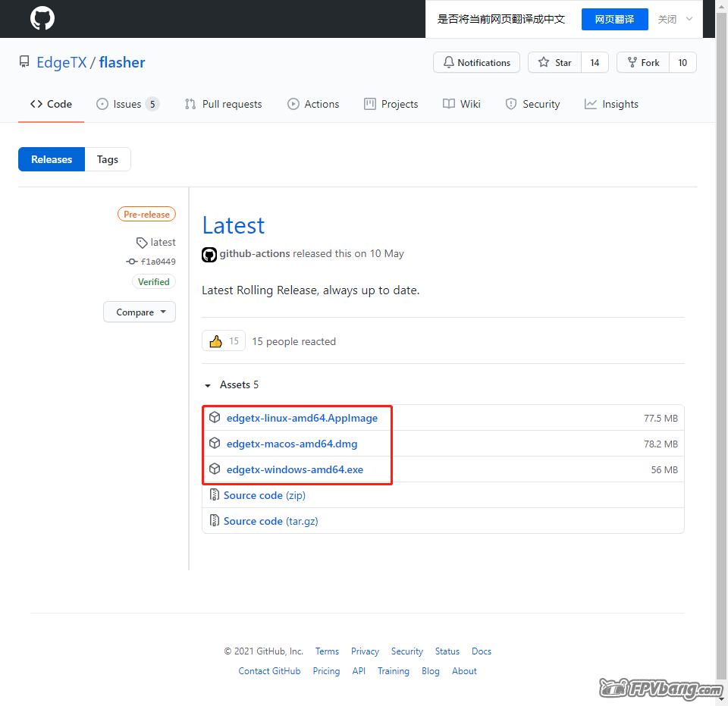Open the latest tag link
The width and height of the screenshot is (728, 706).
point(163,243)
